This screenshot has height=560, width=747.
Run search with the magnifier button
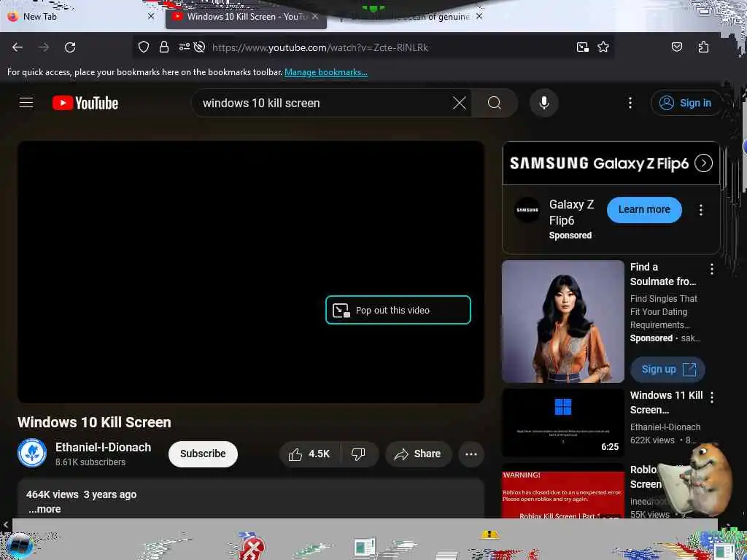click(495, 103)
